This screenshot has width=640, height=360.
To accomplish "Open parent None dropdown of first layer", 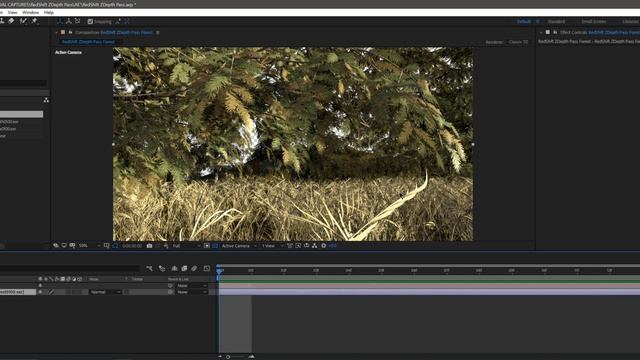I will click(192, 286).
